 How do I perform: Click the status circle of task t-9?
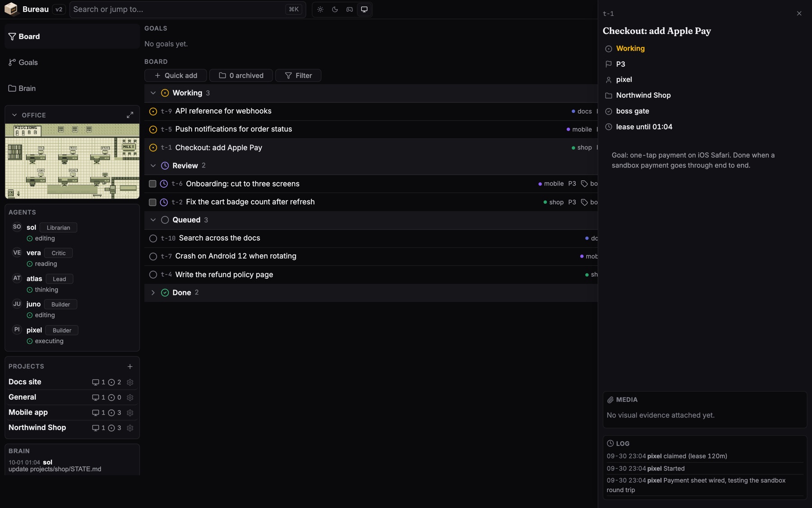pos(153,112)
